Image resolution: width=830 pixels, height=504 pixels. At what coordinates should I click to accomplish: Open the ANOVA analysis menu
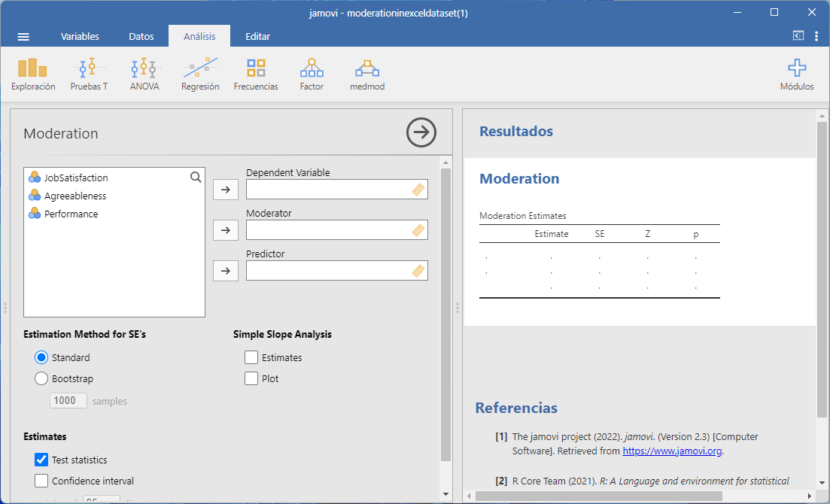(144, 74)
